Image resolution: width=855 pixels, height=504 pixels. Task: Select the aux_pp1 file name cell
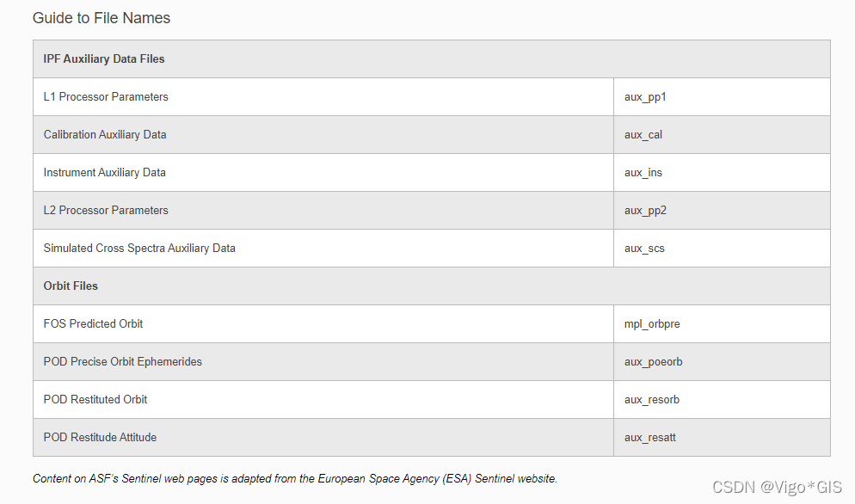point(722,96)
